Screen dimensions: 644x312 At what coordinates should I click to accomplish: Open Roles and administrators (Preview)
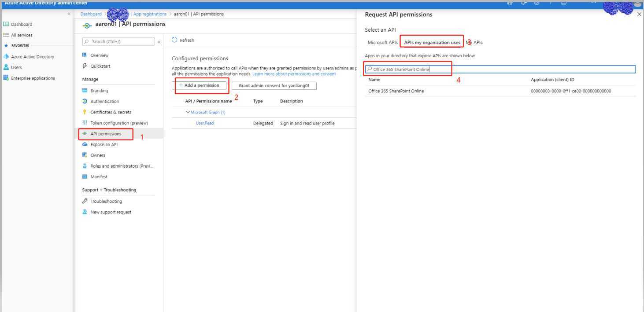(122, 166)
